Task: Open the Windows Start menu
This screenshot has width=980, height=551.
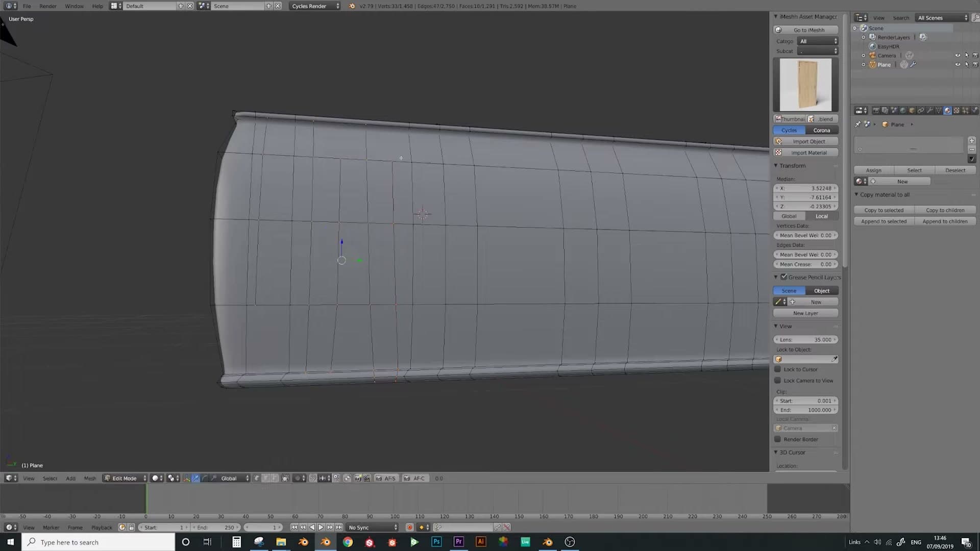Action: coord(10,542)
